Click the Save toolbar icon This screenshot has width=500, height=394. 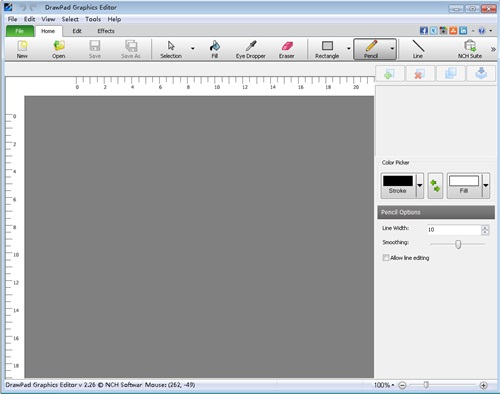click(95, 49)
